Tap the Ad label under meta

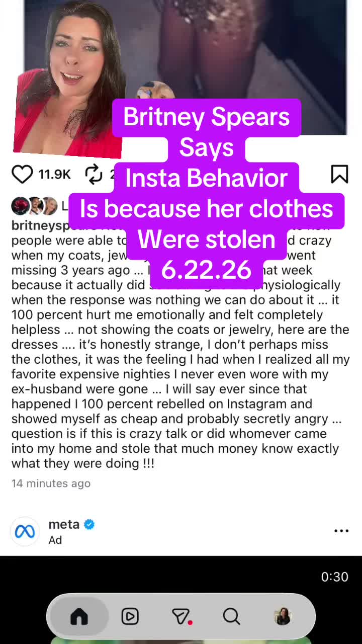click(x=55, y=540)
